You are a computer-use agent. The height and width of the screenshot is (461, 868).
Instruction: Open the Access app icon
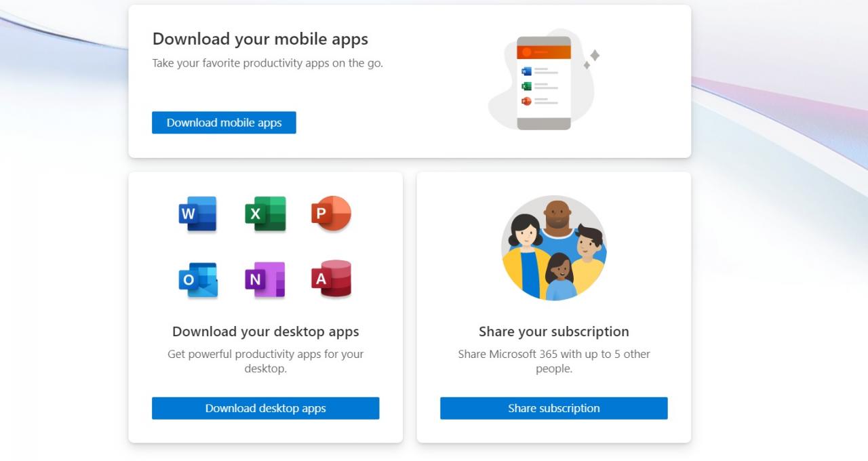[x=332, y=280]
